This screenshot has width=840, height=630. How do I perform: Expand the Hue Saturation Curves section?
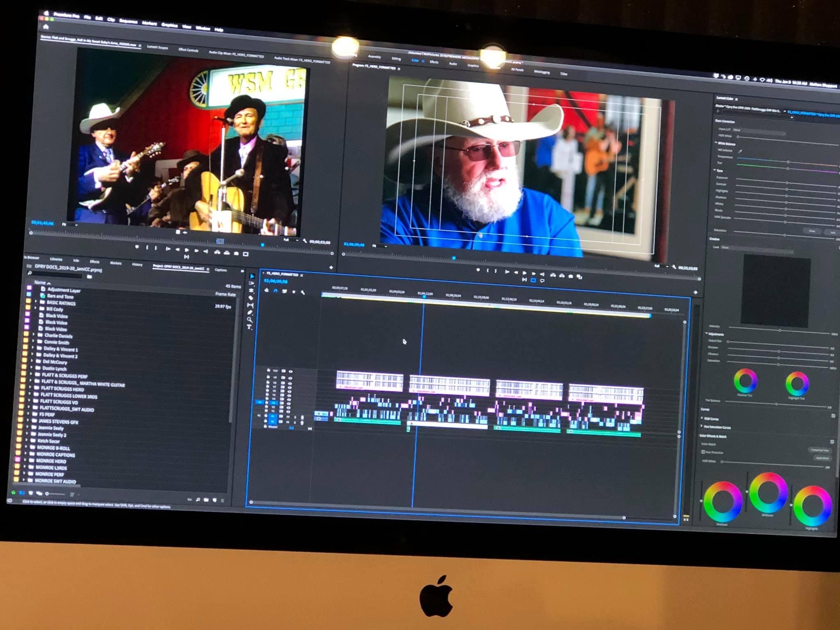coord(701,427)
